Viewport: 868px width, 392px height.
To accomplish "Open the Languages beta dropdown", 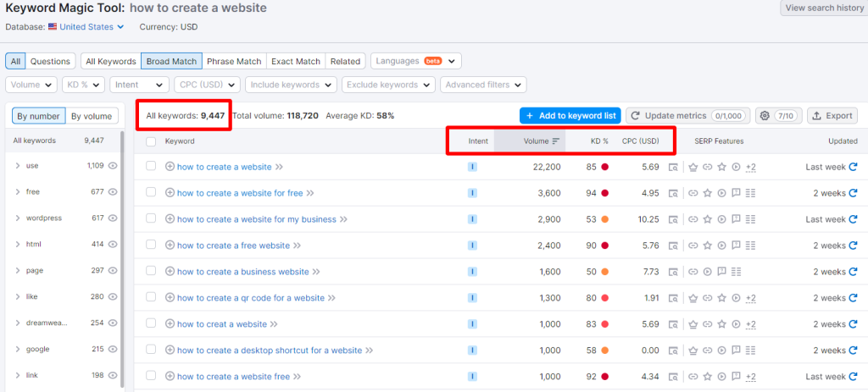I will pyautogui.click(x=415, y=61).
